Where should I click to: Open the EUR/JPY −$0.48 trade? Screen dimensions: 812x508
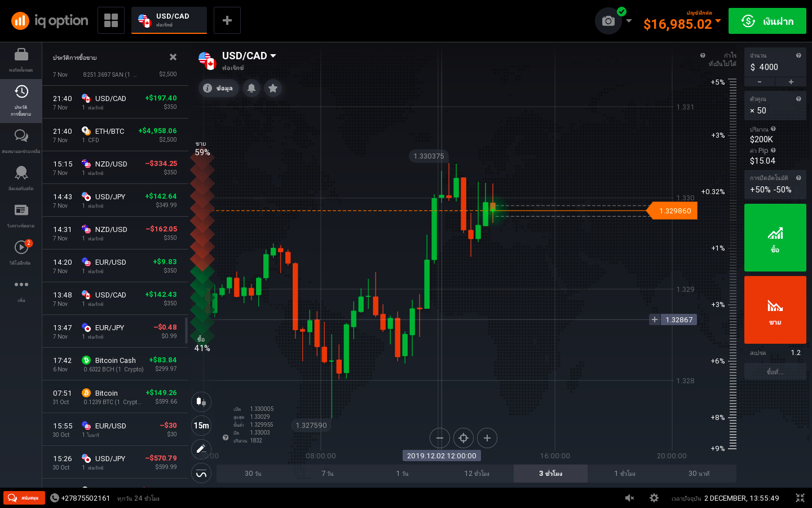[x=115, y=331]
